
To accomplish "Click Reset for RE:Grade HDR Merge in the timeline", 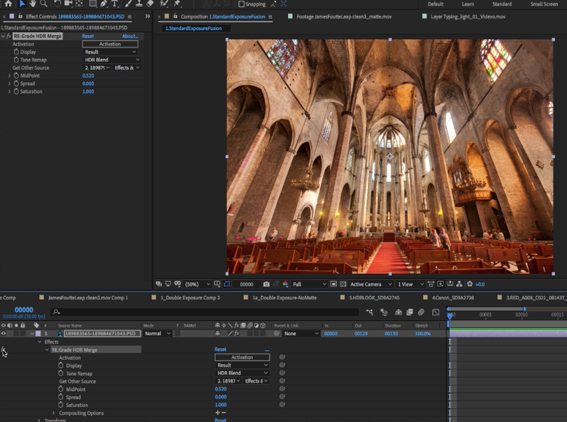I will pyautogui.click(x=220, y=349).
